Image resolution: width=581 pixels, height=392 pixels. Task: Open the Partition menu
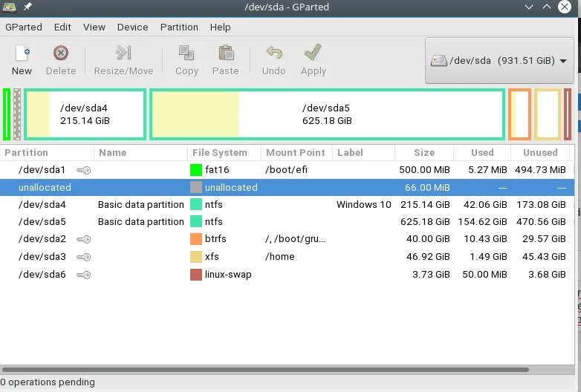[x=179, y=27]
